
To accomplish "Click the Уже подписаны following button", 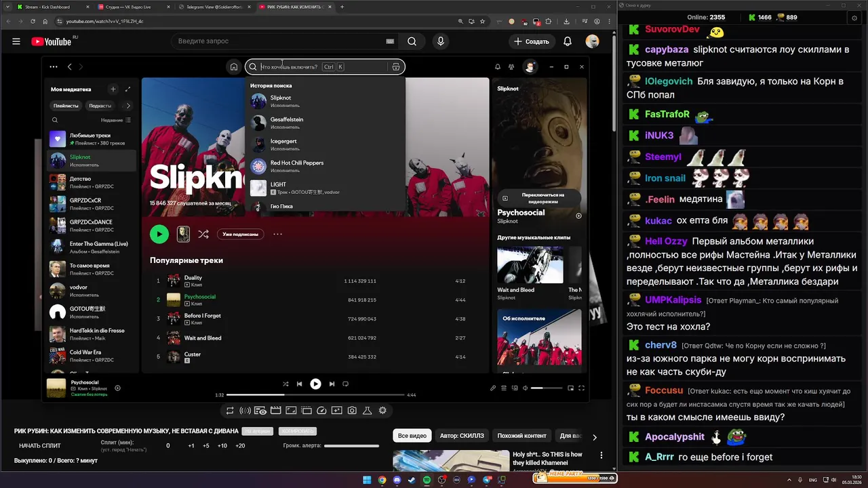I will point(240,234).
